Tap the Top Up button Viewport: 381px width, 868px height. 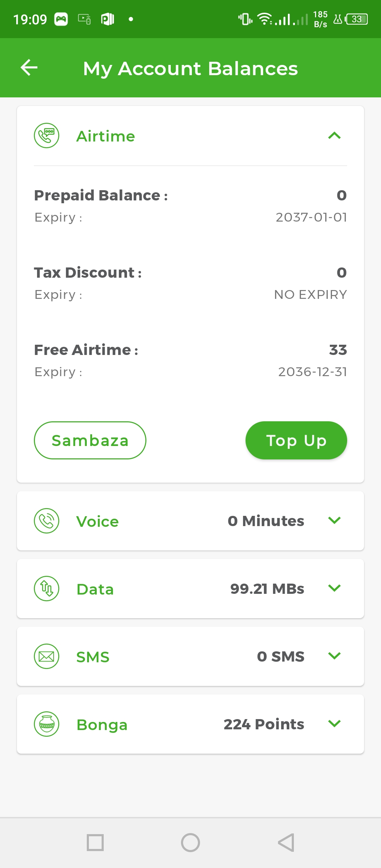point(296,440)
